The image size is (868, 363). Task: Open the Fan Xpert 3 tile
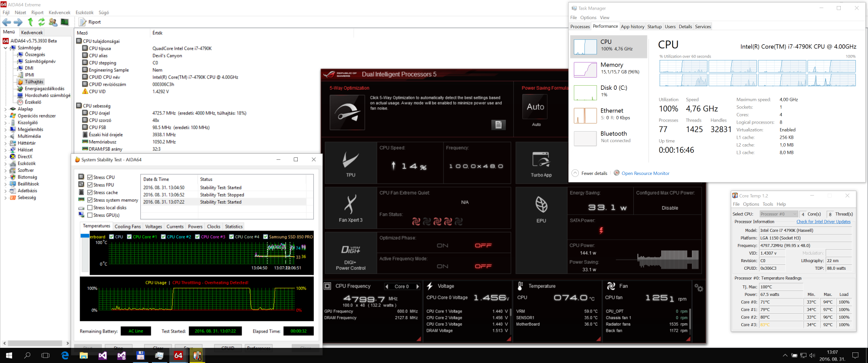click(350, 208)
